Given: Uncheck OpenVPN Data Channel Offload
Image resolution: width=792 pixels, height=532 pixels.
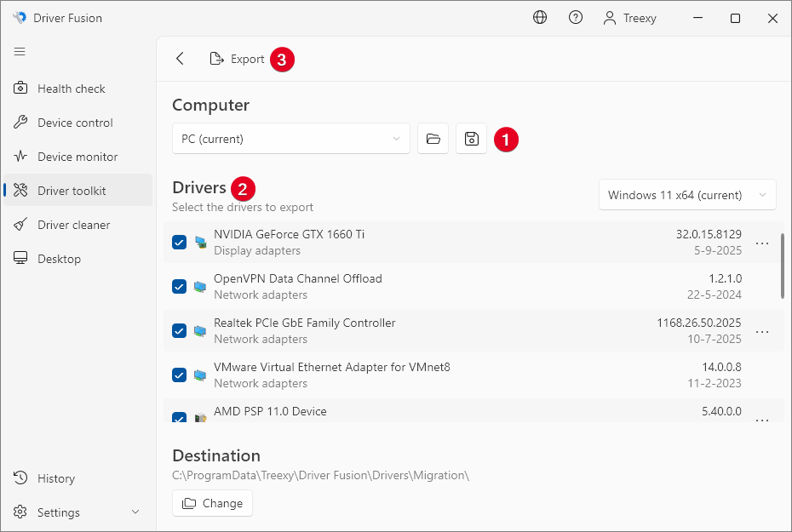Looking at the screenshot, I should click(180, 287).
